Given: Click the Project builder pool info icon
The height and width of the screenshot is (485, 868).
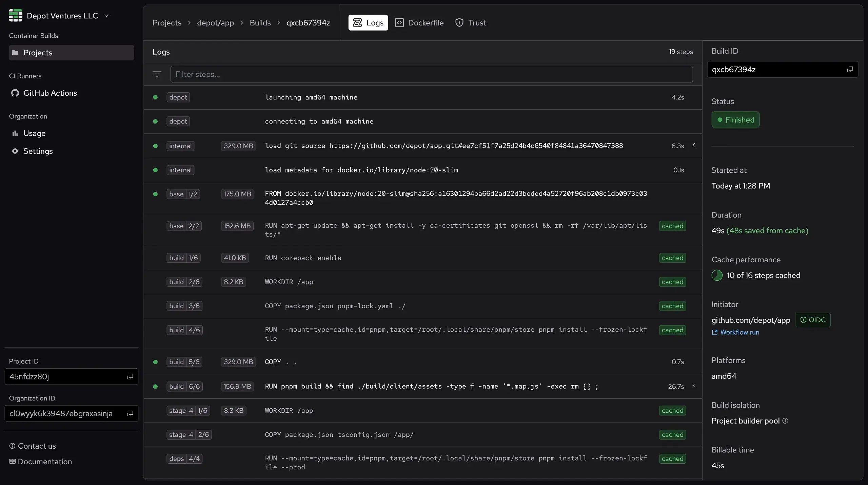Looking at the screenshot, I should (786, 421).
